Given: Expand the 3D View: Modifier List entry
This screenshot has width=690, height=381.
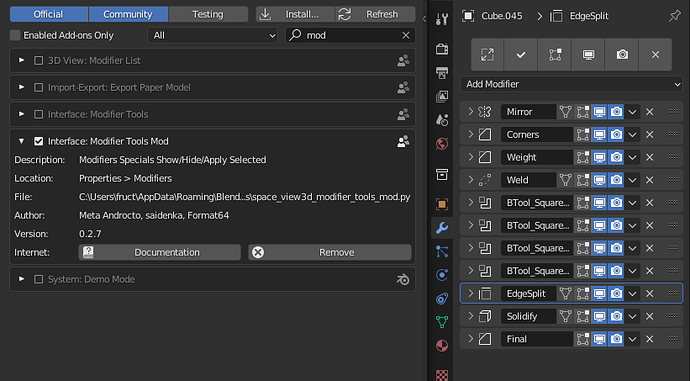Looking at the screenshot, I should (21, 60).
